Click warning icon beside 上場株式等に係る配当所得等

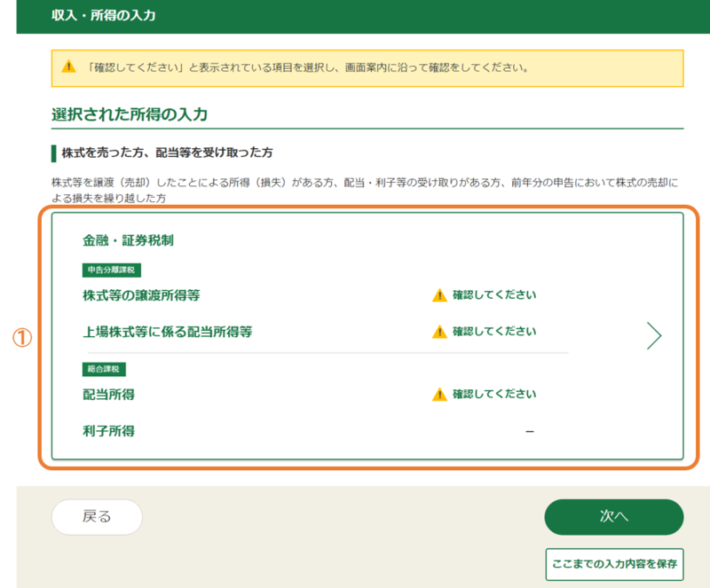[439, 332]
